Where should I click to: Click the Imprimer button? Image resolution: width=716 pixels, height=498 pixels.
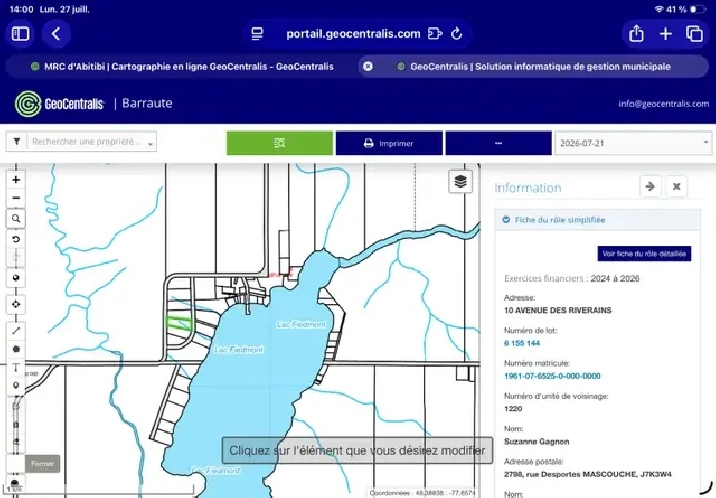(389, 143)
